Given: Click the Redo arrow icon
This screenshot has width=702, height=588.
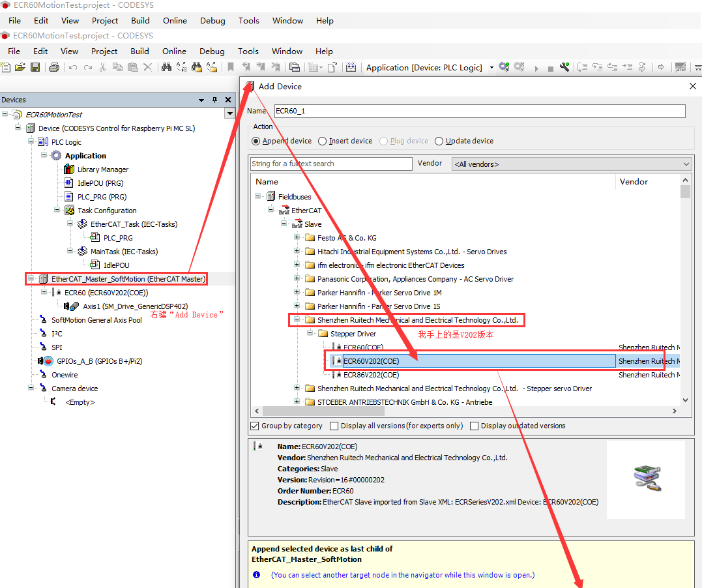Looking at the screenshot, I should (88, 68).
